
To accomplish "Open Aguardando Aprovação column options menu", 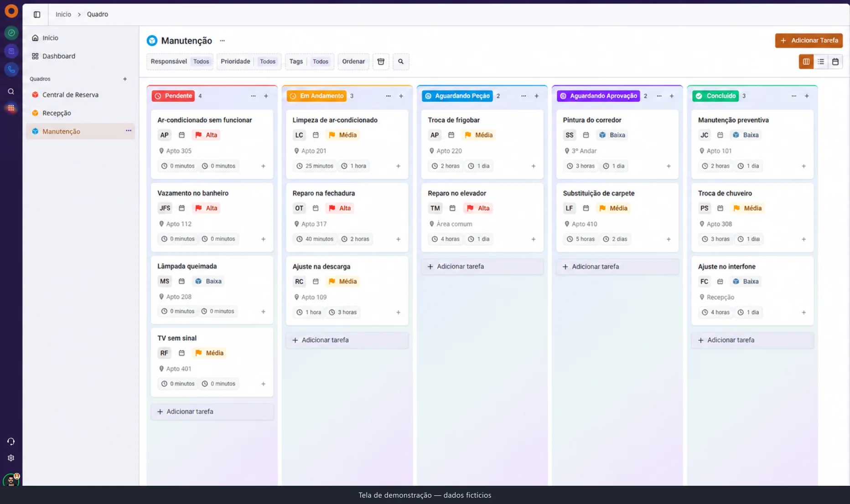I will pyautogui.click(x=659, y=96).
